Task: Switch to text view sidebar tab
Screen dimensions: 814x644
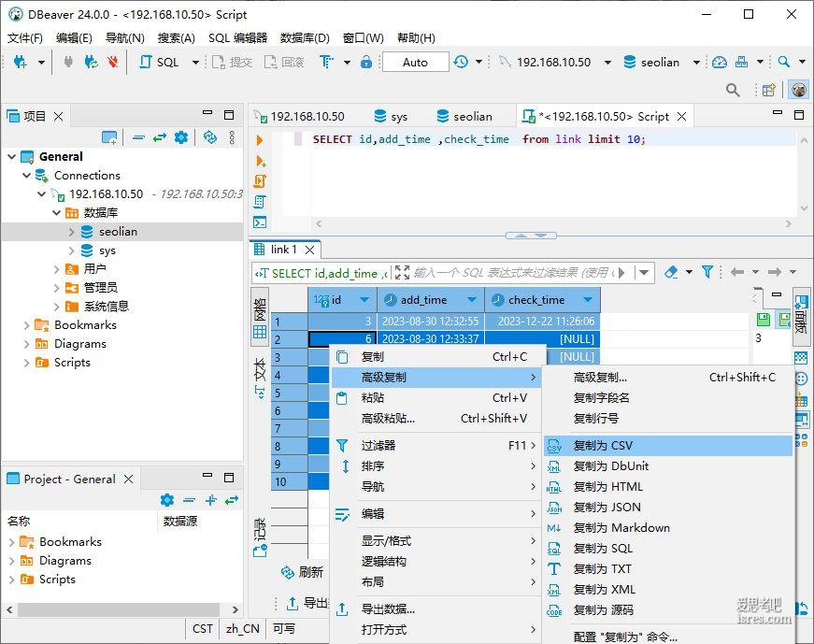Action: (x=260, y=378)
